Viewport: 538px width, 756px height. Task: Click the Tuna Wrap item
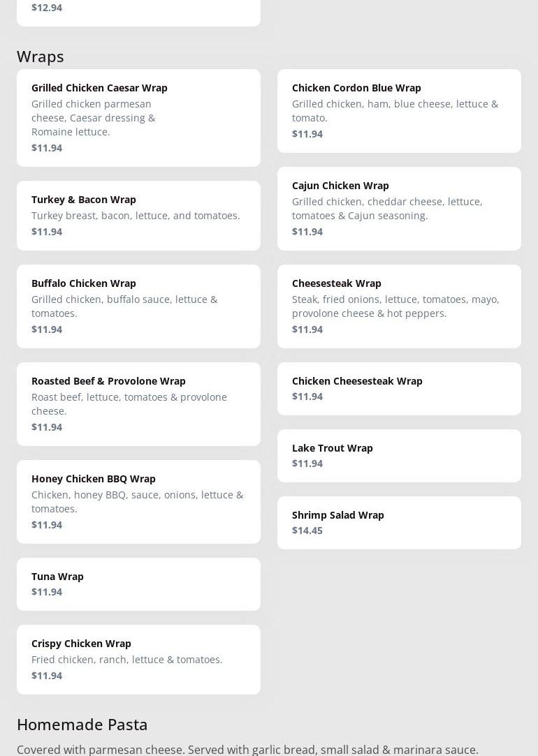tap(138, 584)
